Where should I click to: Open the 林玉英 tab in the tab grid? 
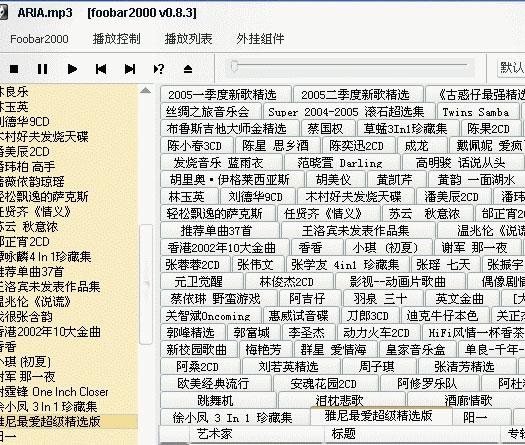[190, 197]
